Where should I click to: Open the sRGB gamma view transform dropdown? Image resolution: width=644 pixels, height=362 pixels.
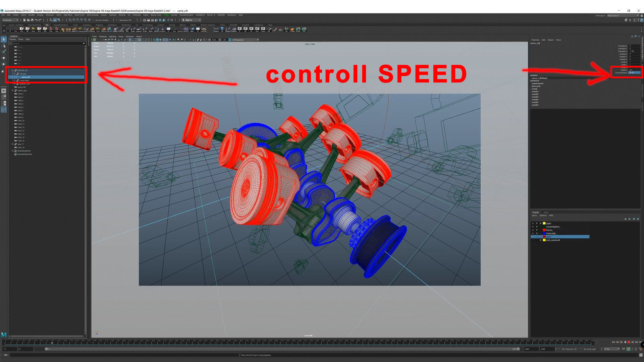[245, 40]
